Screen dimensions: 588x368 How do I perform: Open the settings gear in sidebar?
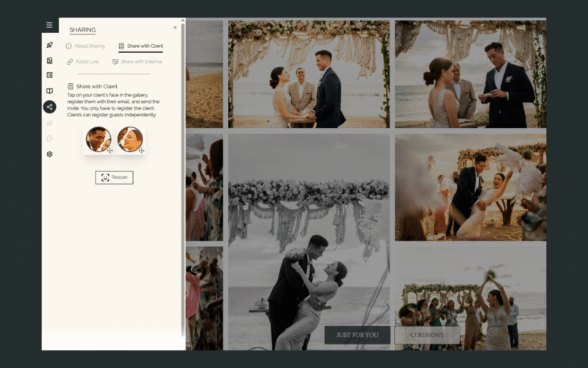[49, 154]
